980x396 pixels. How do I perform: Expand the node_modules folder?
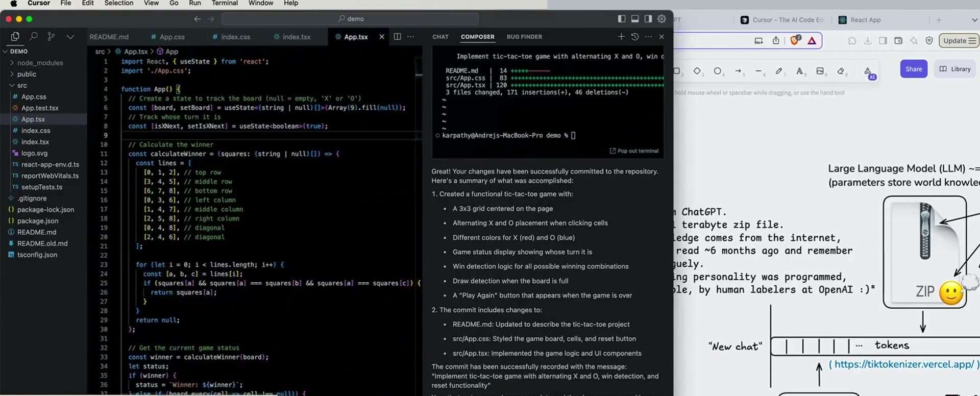tap(43, 63)
